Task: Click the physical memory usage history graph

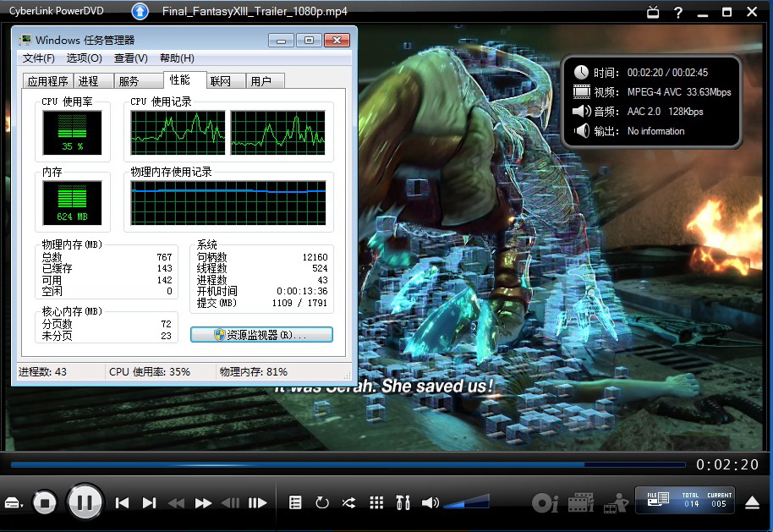Action: [228, 203]
